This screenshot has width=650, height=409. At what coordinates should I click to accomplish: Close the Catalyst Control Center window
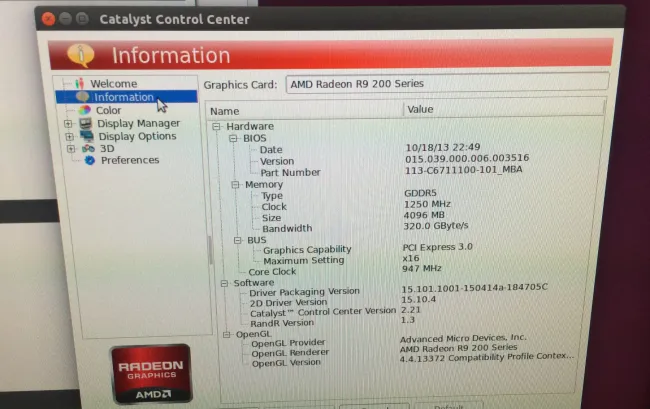[49, 19]
